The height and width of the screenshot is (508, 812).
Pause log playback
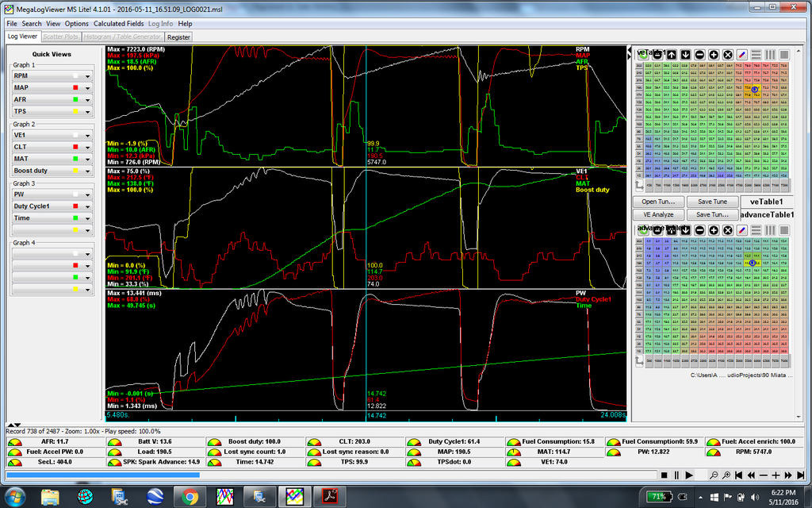pyautogui.click(x=676, y=475)
